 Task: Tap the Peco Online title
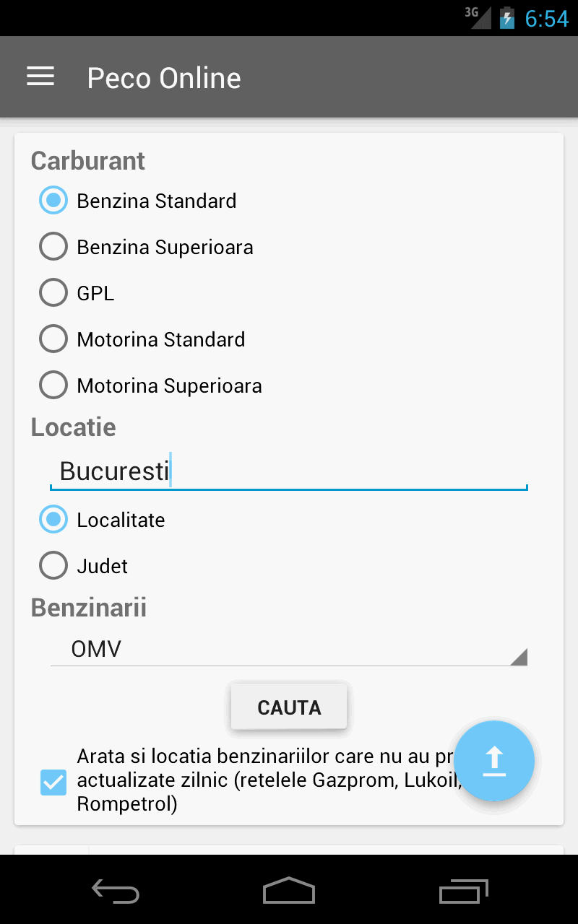point(164,77)
